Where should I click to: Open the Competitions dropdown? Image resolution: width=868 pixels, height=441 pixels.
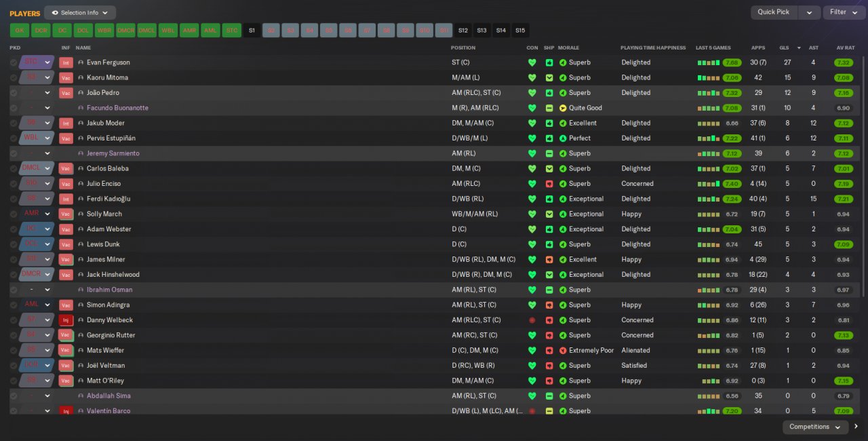815,427
